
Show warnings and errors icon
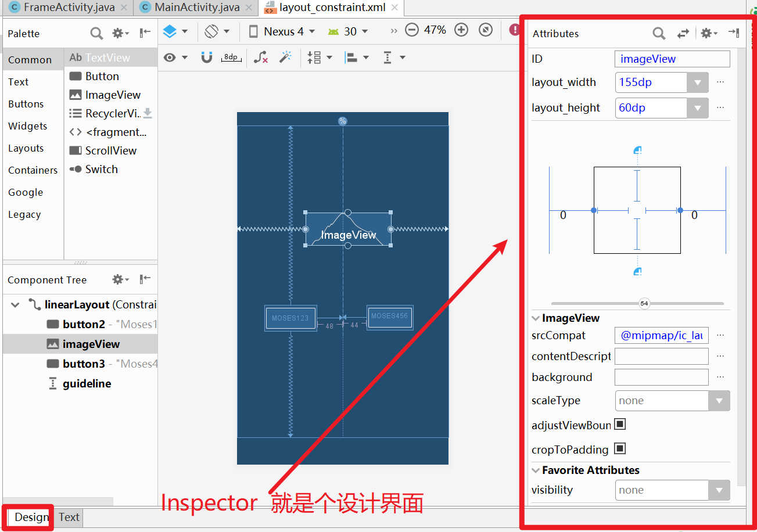[x=514, y=30]
